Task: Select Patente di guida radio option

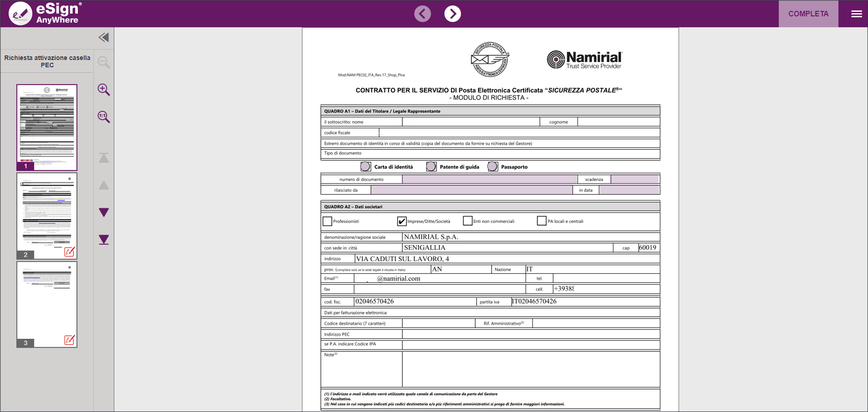Action: click(431, 167)
